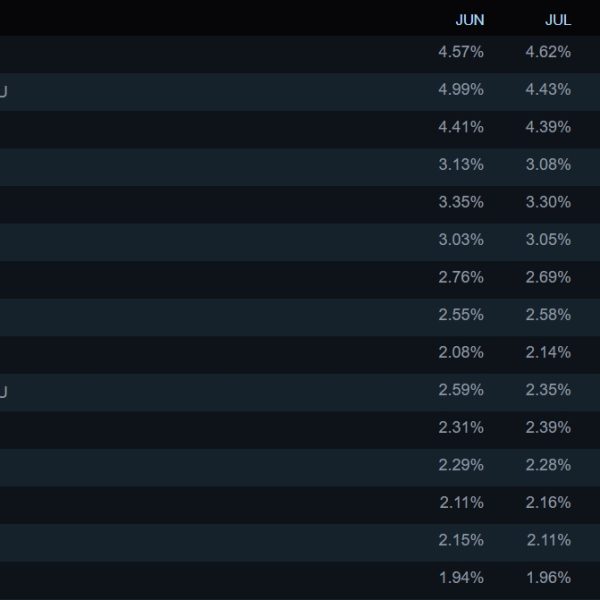Click the 2.59% June value
This screenshot has width=600, height=600.
coord(461,389)
